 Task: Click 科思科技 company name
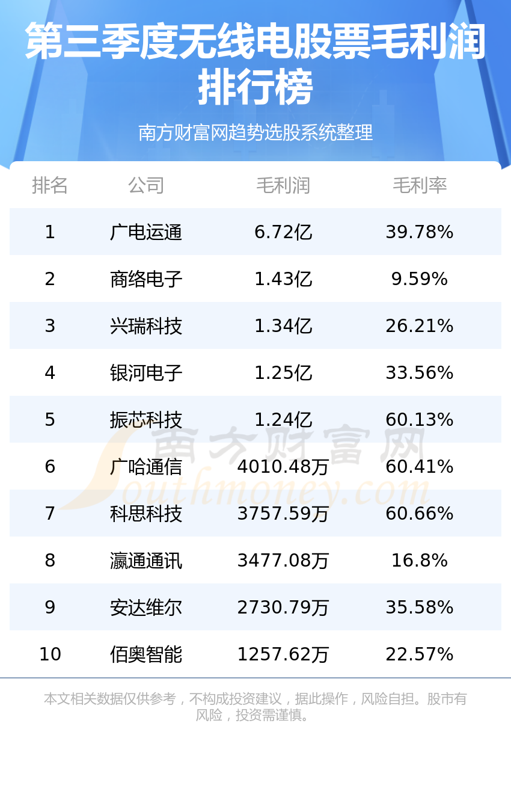(146, 514)
